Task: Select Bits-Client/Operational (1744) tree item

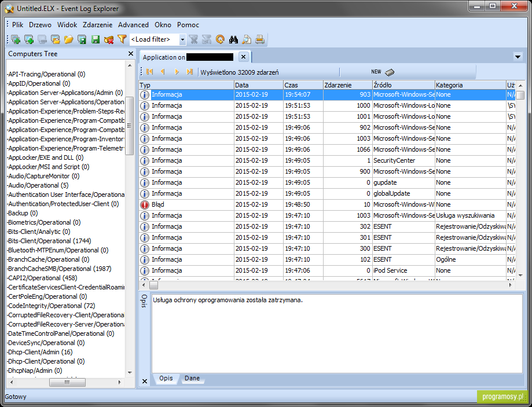Action: point(49,241)
